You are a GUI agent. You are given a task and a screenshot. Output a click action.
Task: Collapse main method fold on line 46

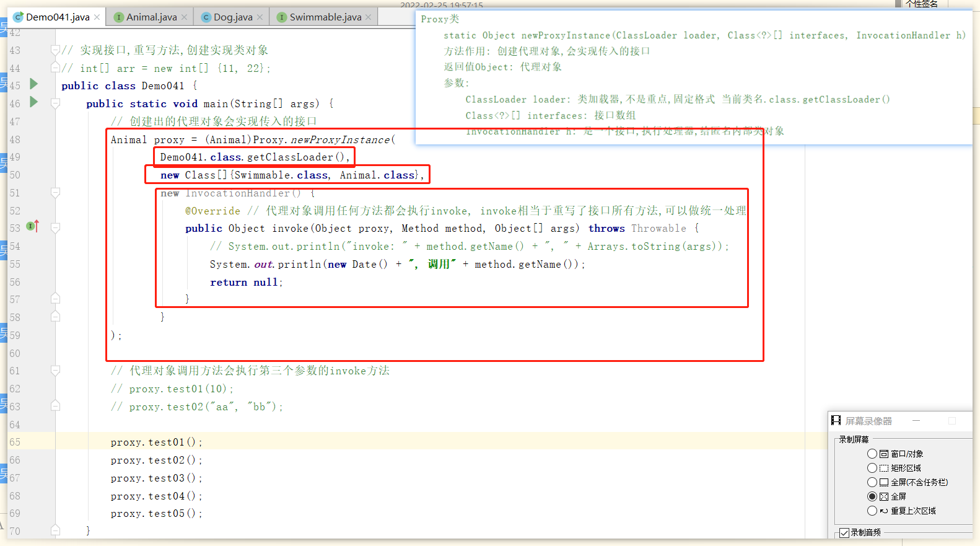point(55,103)
